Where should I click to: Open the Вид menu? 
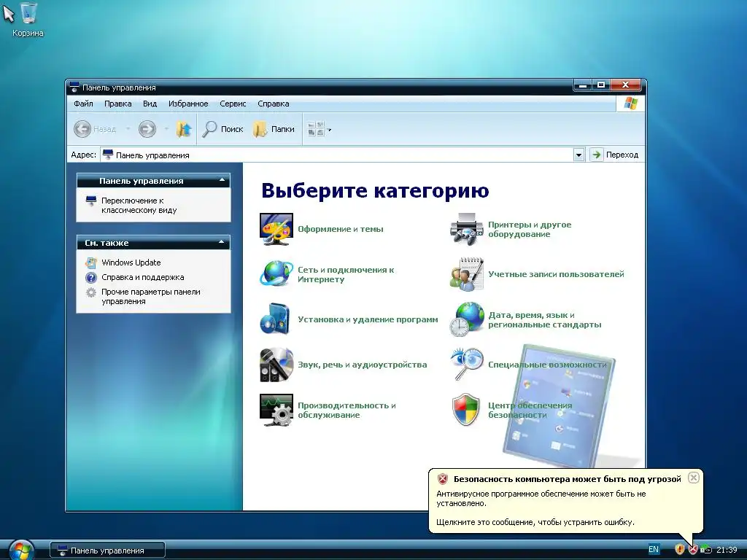tap(150, 104)
